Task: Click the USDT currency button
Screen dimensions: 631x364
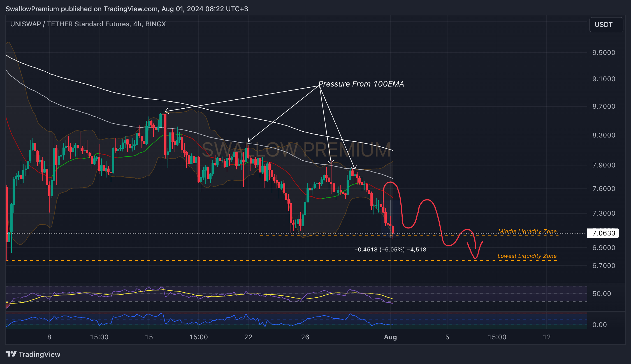Action: pyautogui.click(x=606, y=25)
